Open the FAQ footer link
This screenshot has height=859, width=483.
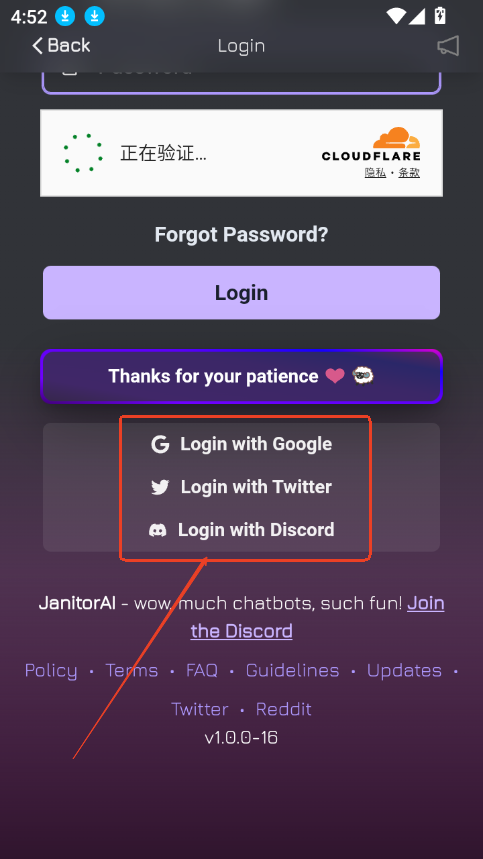202,671
